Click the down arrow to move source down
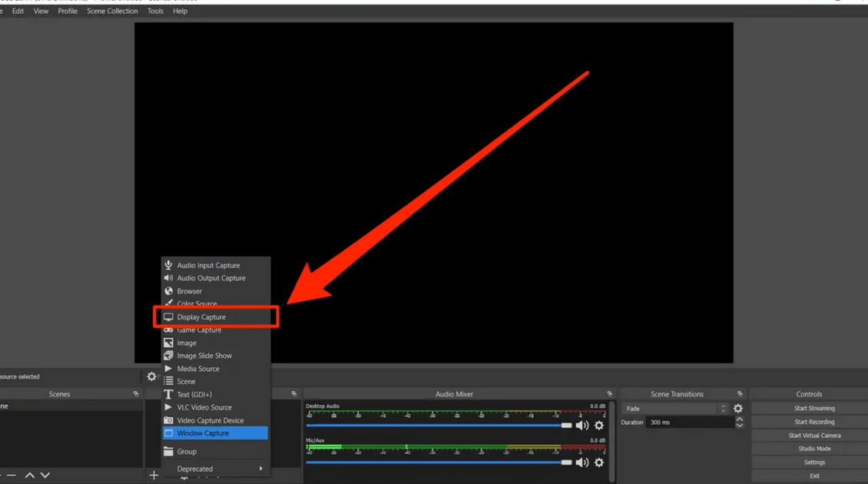This screenshot has height=484, width=868. coord(45,475)
